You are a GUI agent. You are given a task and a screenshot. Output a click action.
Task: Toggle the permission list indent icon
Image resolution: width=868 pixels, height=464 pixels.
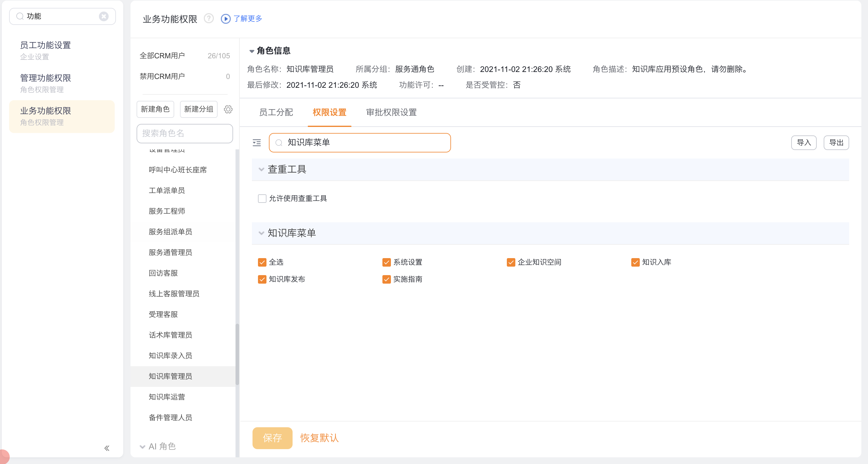257,143
